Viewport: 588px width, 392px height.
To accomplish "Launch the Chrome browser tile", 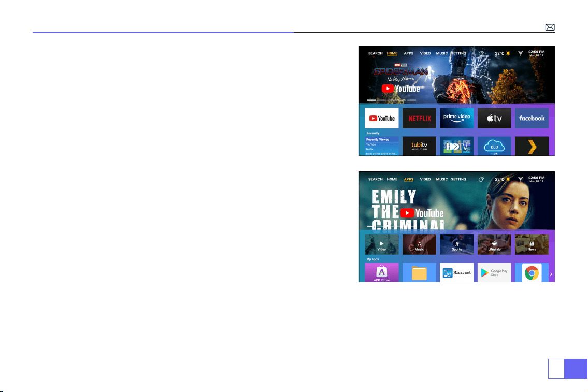I will coord(532,272).
